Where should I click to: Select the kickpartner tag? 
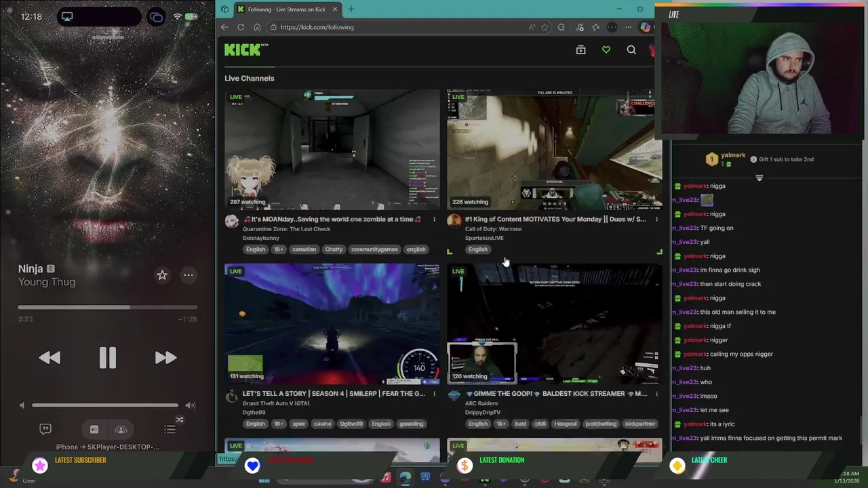coord(641,424)
